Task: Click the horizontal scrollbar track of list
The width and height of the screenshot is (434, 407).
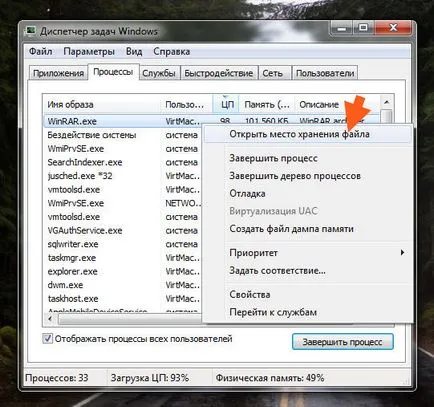Action: pyautogui.click(x=130, y=319)
